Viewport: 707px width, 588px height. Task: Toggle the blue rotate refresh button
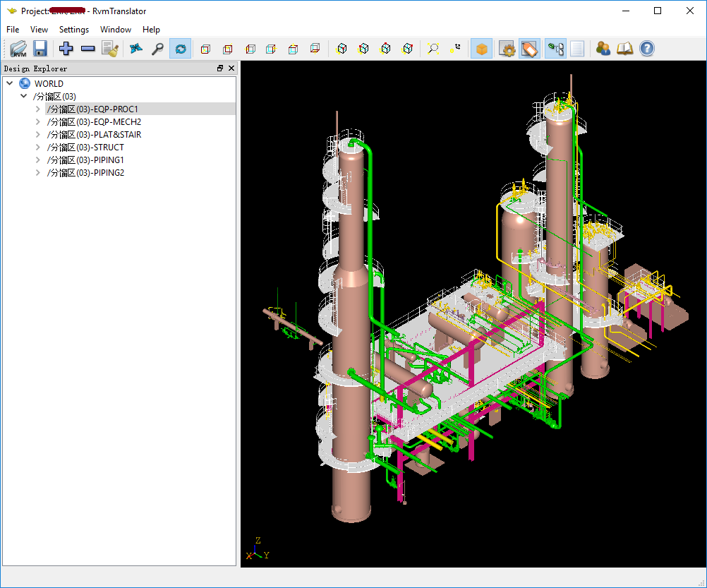point(180,49)
